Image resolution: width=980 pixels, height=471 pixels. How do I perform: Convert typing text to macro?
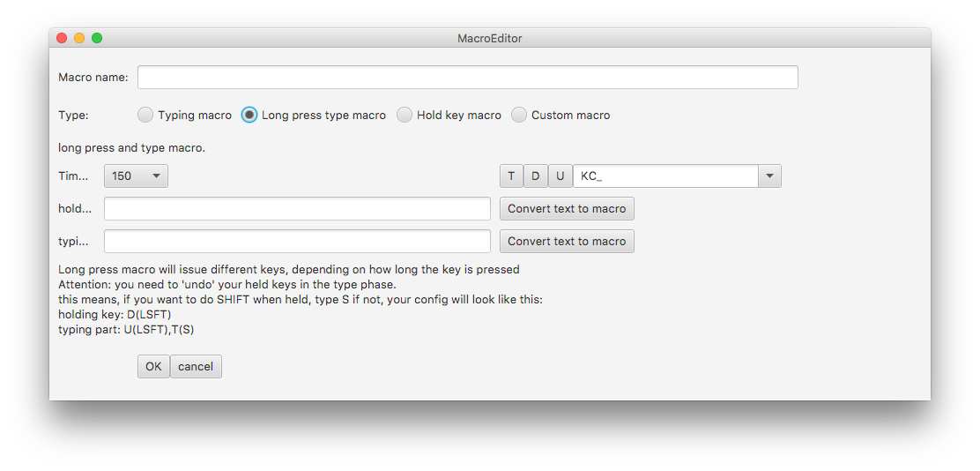[x=567, y=242]
